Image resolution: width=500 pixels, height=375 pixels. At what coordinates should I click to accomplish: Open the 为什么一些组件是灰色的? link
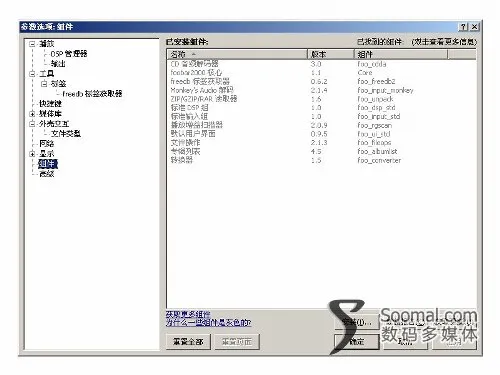[x=208, y=322]
